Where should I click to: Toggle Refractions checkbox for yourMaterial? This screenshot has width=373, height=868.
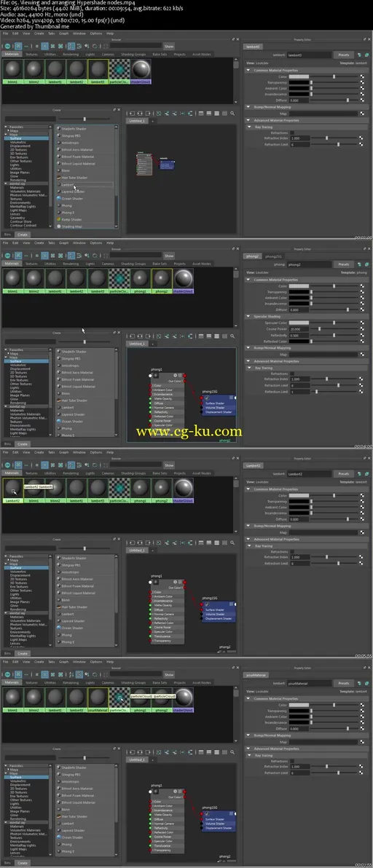click(x=292, y=761)
